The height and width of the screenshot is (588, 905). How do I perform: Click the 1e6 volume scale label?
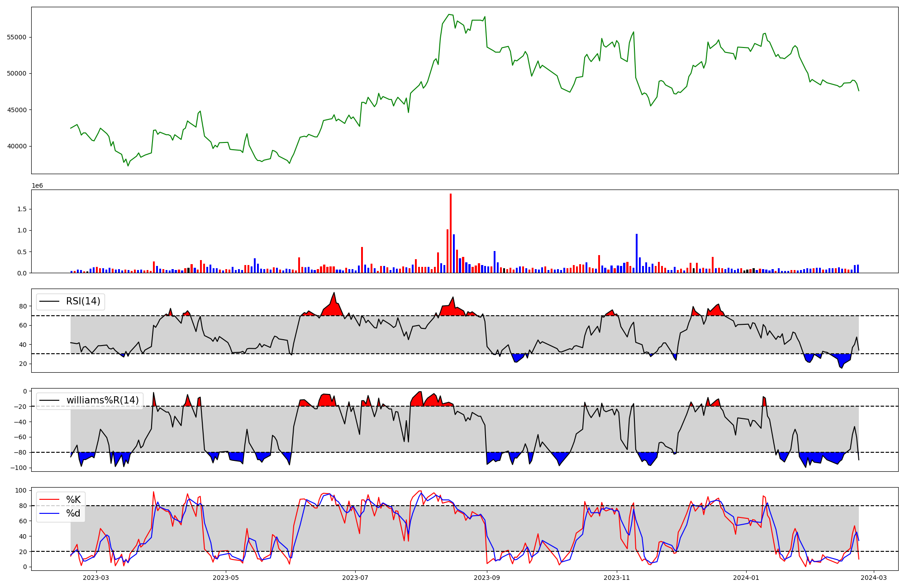tap(37, 186)
